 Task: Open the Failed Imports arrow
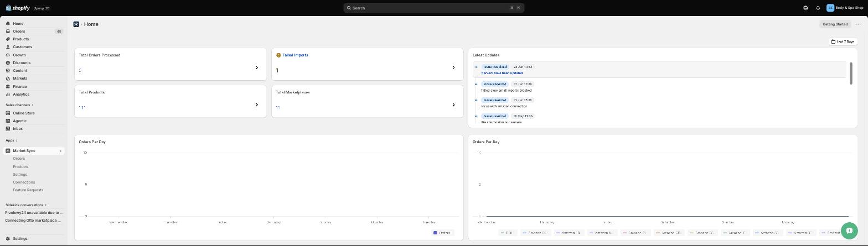pyautogui.click(x=453, y=67)
